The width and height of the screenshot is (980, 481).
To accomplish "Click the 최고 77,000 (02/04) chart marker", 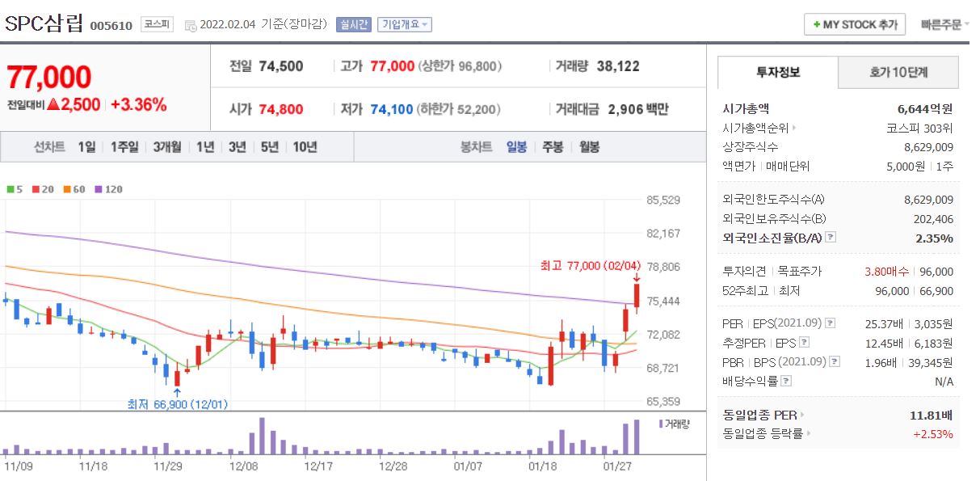I will (x=591, y=265).
